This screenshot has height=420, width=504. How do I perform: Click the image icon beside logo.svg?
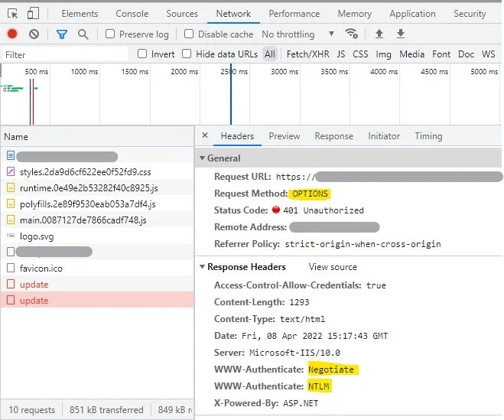[x=11, y=236]
